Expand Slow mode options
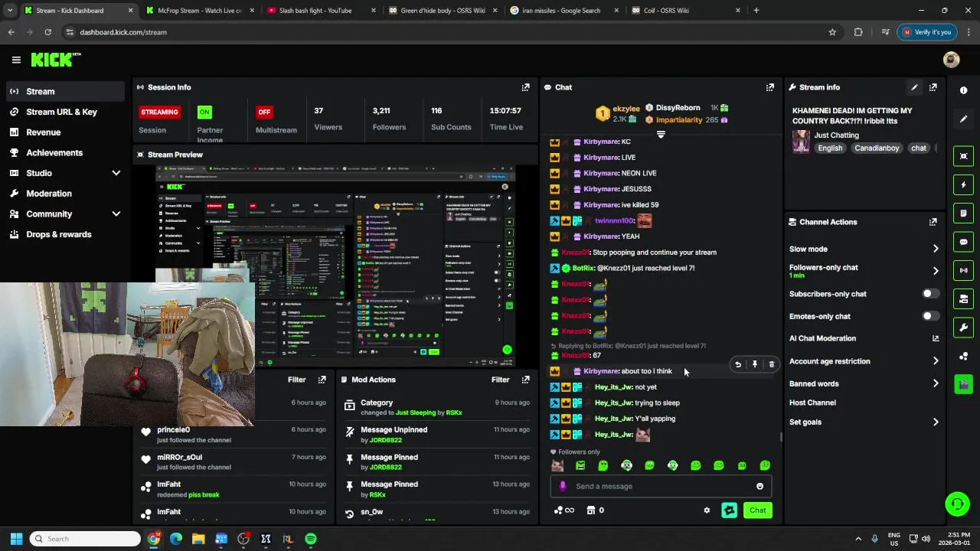This screenshot has width=980, height=551. click(935, 249)
